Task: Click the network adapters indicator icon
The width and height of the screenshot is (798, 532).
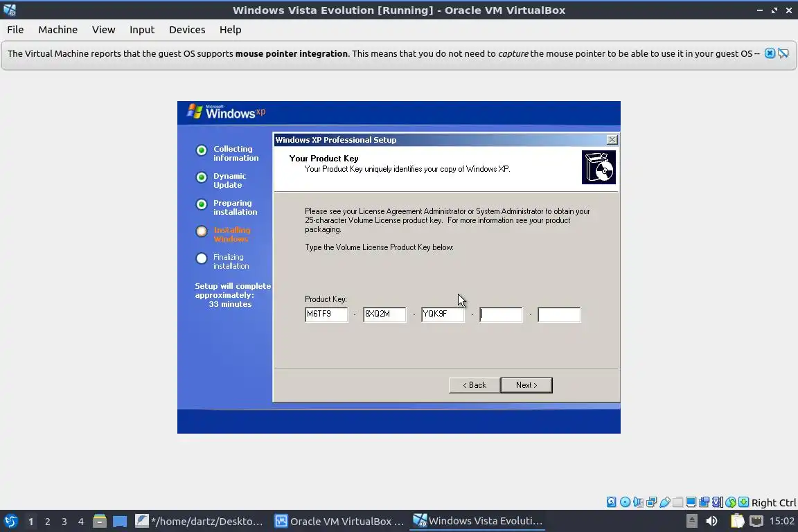Action: click(x=651, y=502)
